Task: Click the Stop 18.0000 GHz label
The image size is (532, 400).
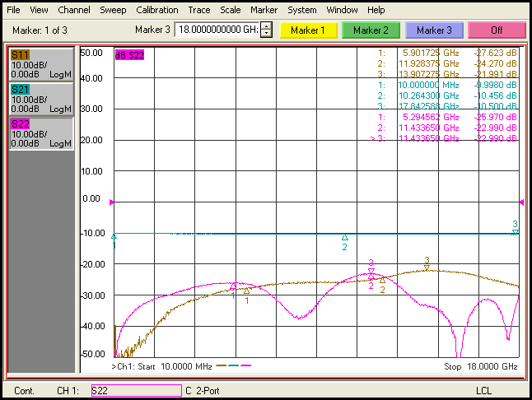Action: click(480, 366)
